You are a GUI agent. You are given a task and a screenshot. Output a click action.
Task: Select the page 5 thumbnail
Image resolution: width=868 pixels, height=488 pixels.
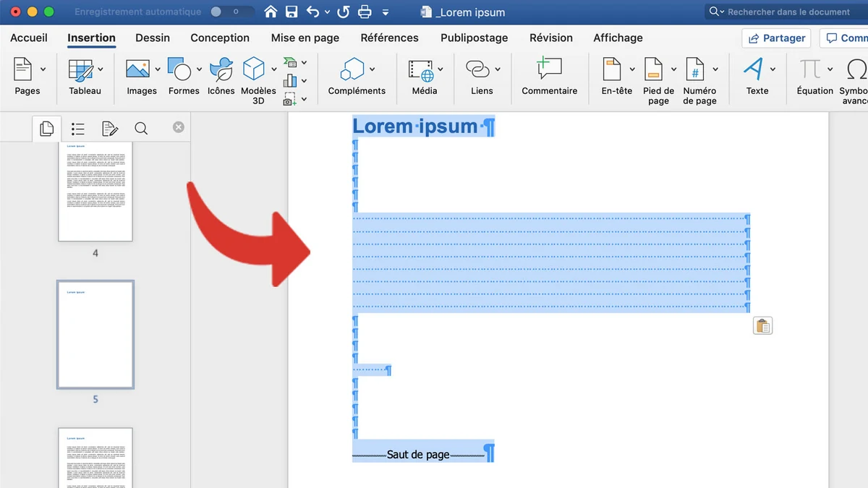pos(95,334)
